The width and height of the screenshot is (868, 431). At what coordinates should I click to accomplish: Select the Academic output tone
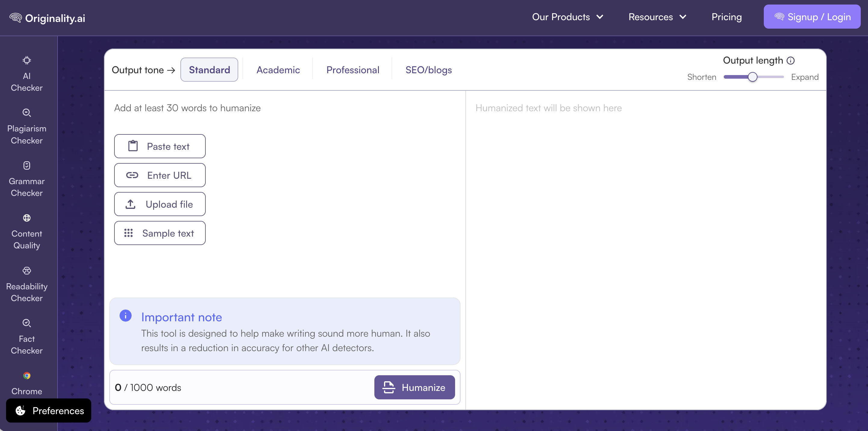[x=278, y=70]
